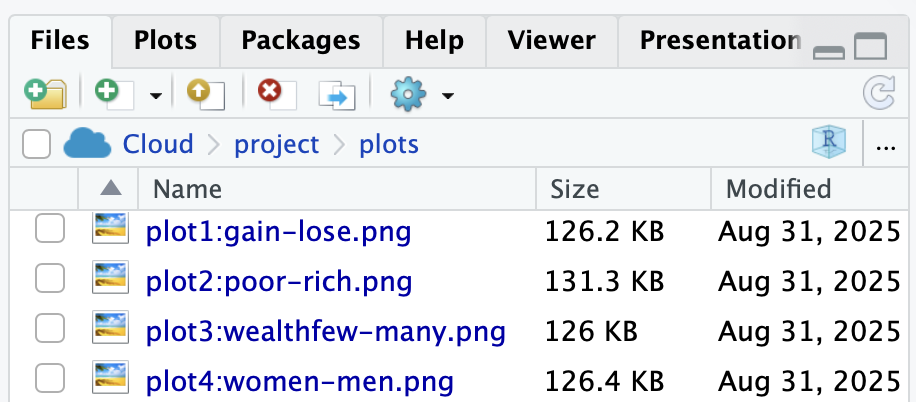Toggle the select-all files checkbox
This screenshot has width=916, height=402.
[36, 144]
